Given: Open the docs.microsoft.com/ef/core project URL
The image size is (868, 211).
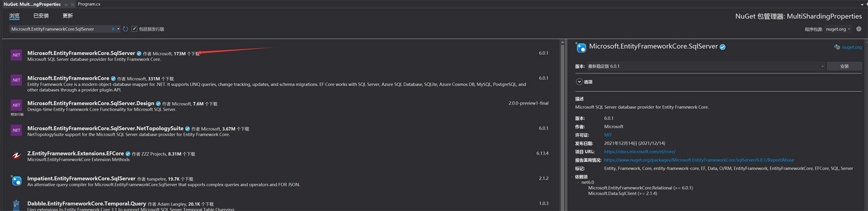Looking at the screenshot, I should pyautogui.click(x=640, y=152).
